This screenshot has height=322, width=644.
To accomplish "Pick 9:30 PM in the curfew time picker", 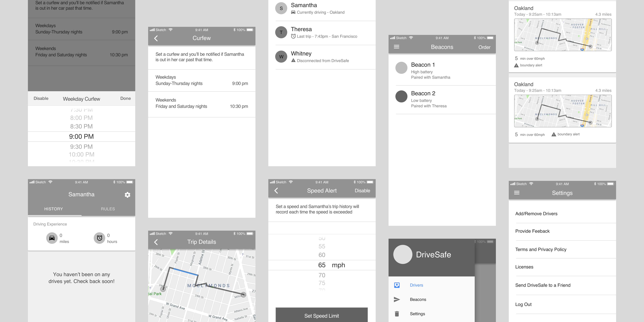I will (82, 147).
